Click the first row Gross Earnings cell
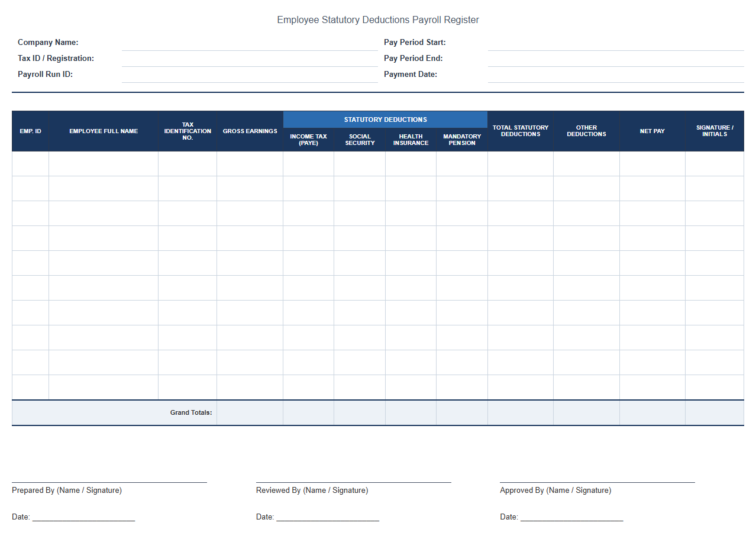The image size is (756, 542). point(250,164)
